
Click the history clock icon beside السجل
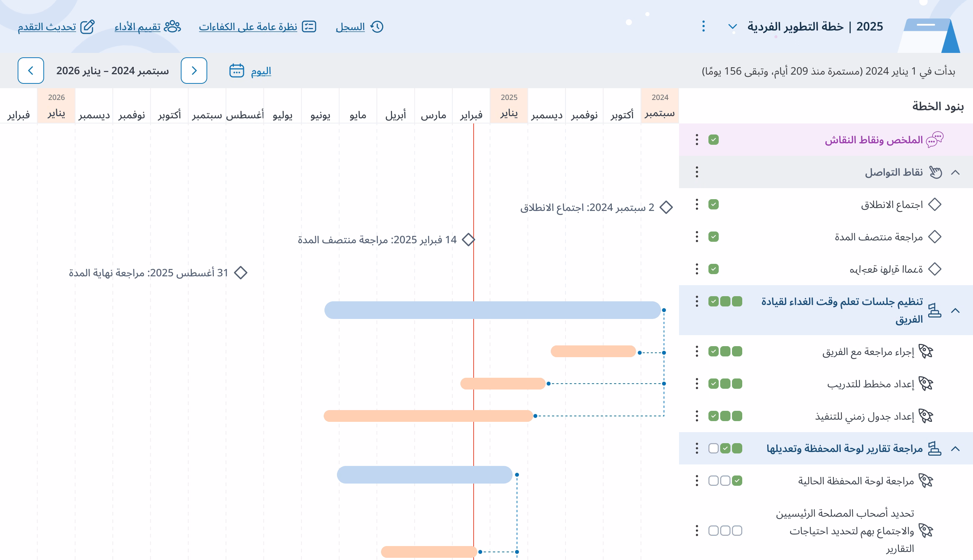click(377, 26)
